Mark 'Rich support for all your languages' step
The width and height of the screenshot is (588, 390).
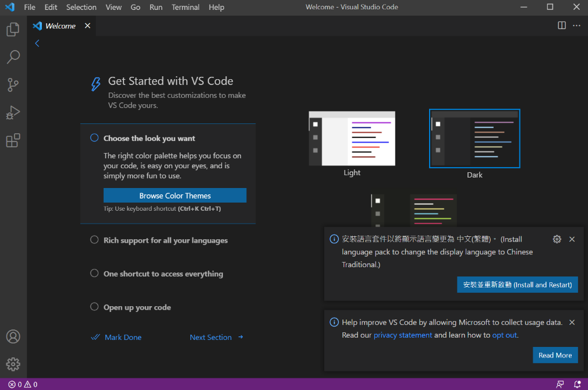(x=94, y=240)
